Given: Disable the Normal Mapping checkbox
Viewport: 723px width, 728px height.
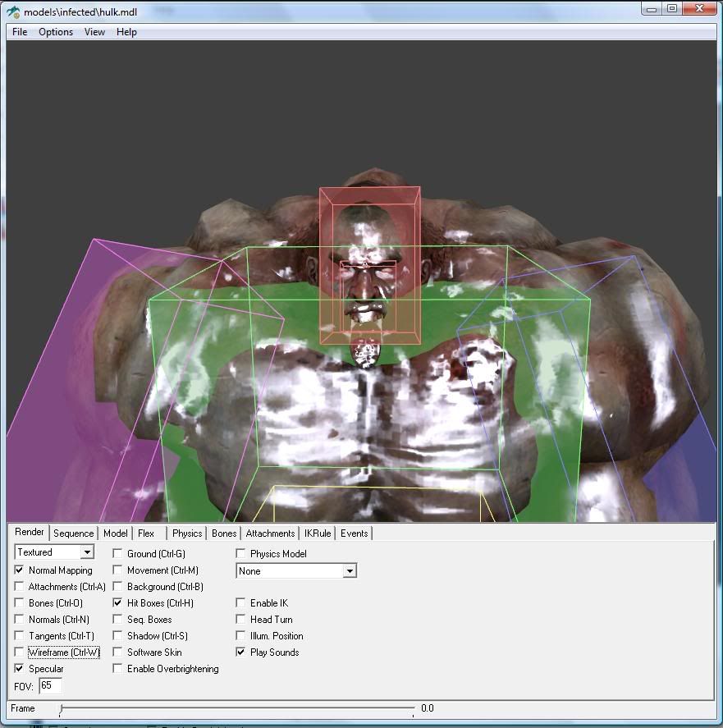Looking at the screenshot, I should [x=19, y=570].
